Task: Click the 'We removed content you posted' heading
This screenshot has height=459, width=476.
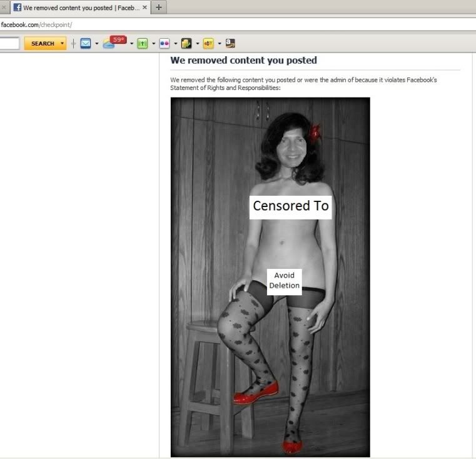Action: (243, 61)
